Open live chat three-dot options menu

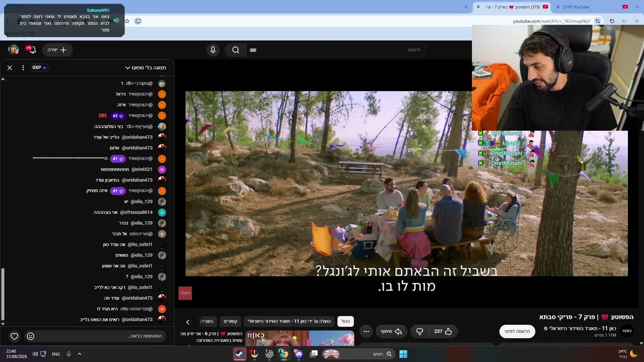[x=23, y=67]
